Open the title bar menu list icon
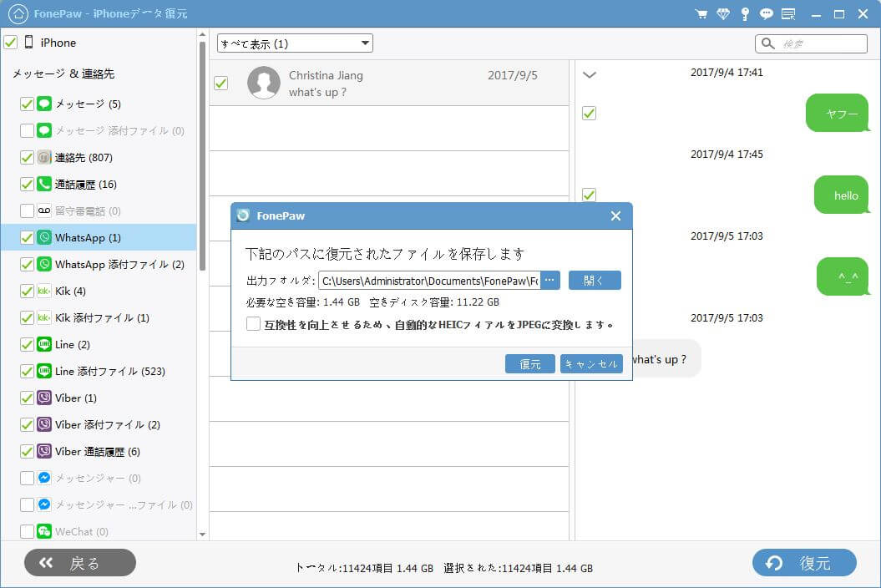Screen dimensions: 881x588 coord(788,14)
